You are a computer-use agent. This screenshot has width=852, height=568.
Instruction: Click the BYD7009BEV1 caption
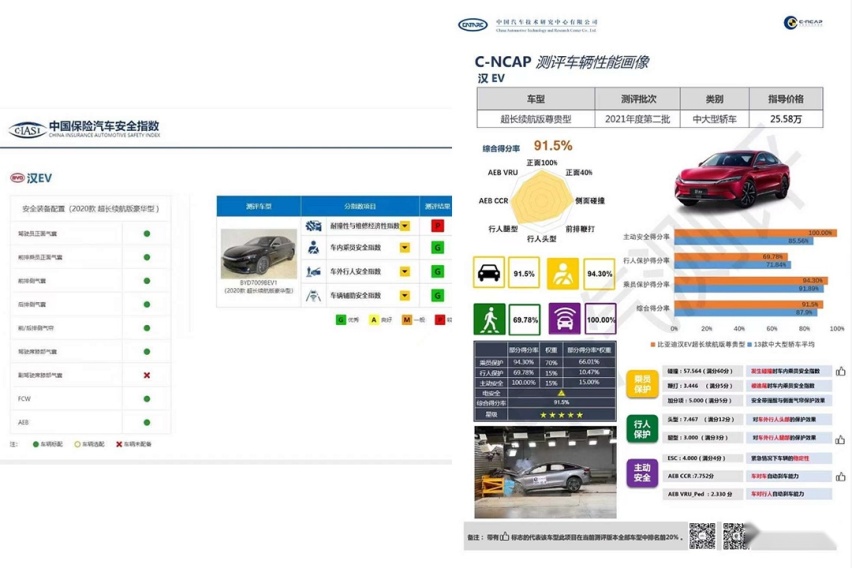pos(258,283)
